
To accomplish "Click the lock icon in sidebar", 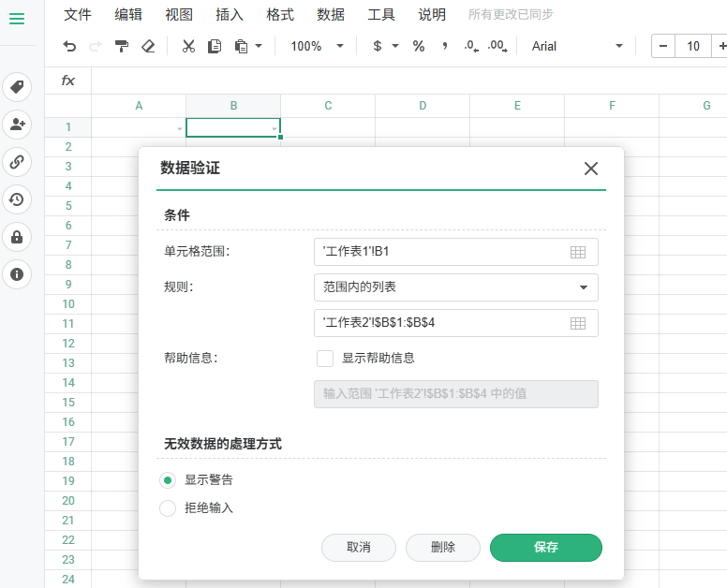I will coord(17,237).
